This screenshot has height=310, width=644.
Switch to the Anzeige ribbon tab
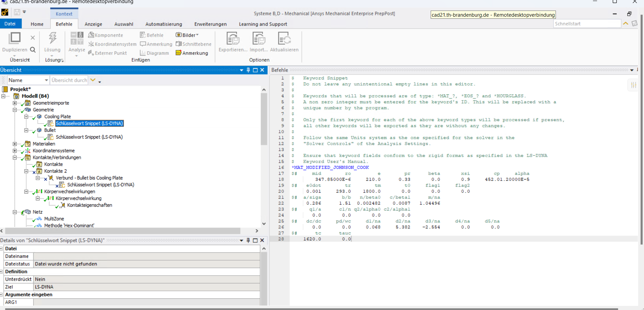93,24
